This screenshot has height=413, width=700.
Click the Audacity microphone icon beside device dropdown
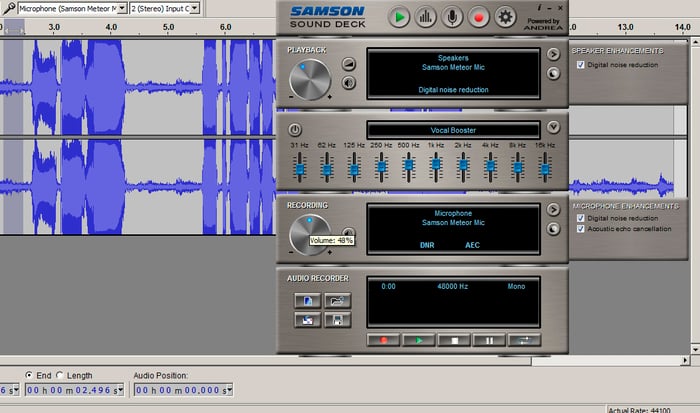click(x=8, y=8)
